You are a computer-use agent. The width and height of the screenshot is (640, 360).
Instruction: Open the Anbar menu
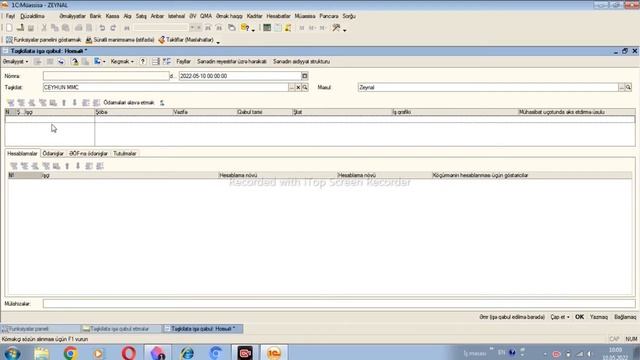pyautogui.click(x=157, y=16)
